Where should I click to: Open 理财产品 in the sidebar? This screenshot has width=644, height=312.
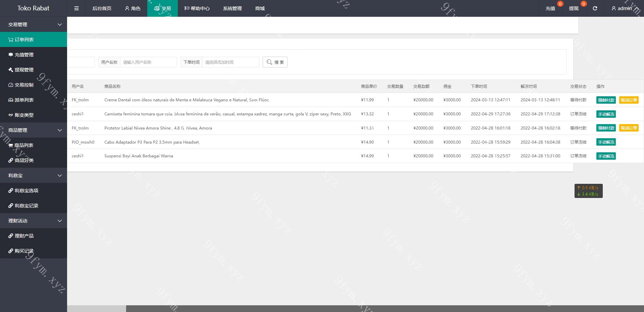pos(34,236)
